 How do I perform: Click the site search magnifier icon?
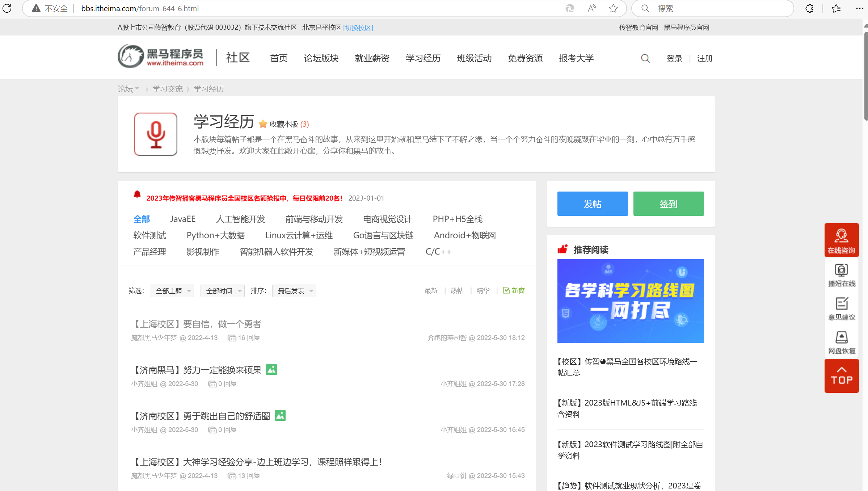pyautogui.click(x=645, y=58)
